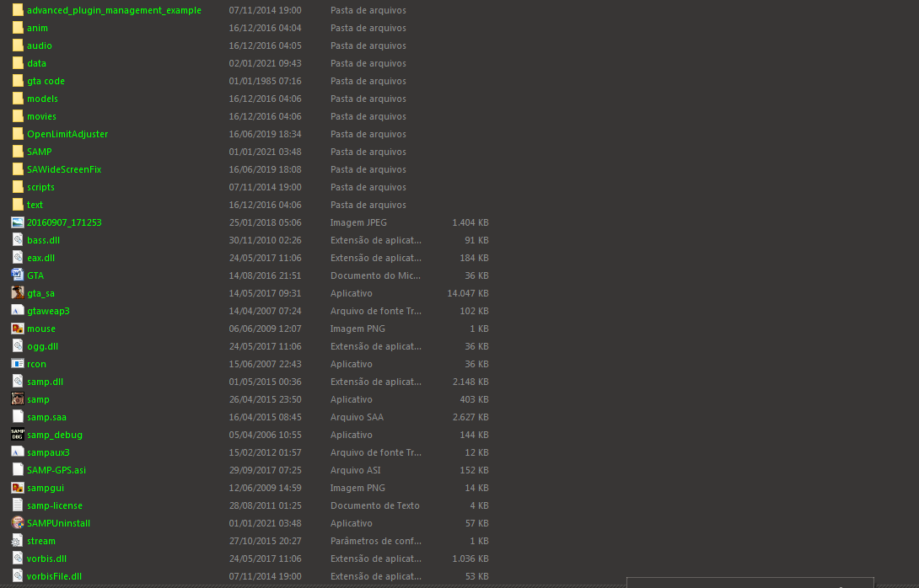
Task: Click the SAWideScreenFix folder icon
Action: pos(18,169)
